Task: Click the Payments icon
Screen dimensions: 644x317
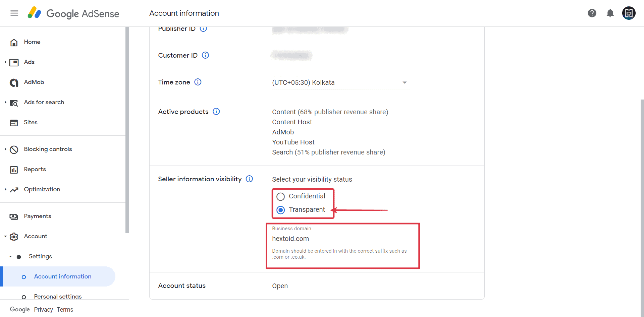Action: 14,216
